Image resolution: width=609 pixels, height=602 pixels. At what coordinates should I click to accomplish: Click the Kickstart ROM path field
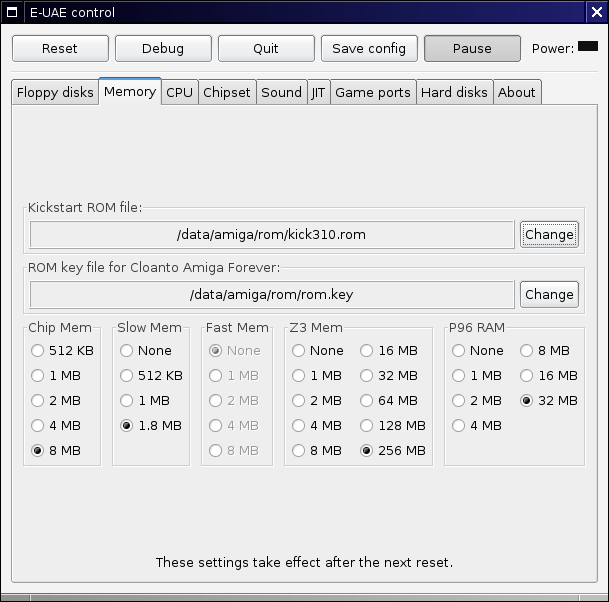coord(272,235)
